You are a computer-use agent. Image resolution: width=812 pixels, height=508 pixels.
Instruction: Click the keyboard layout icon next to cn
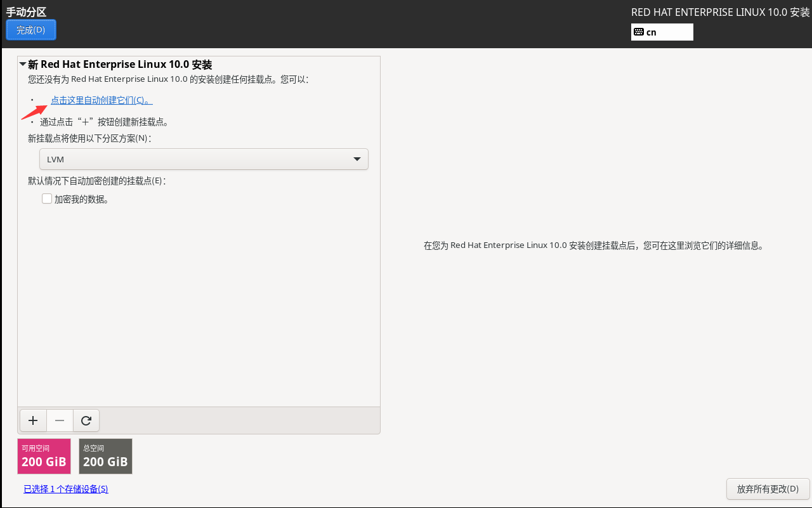pyautogui.click(x=639, y=32)
